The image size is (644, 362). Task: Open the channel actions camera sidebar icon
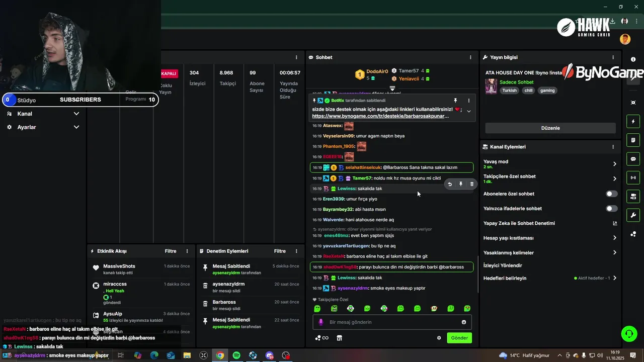click(x=633, y=196)
